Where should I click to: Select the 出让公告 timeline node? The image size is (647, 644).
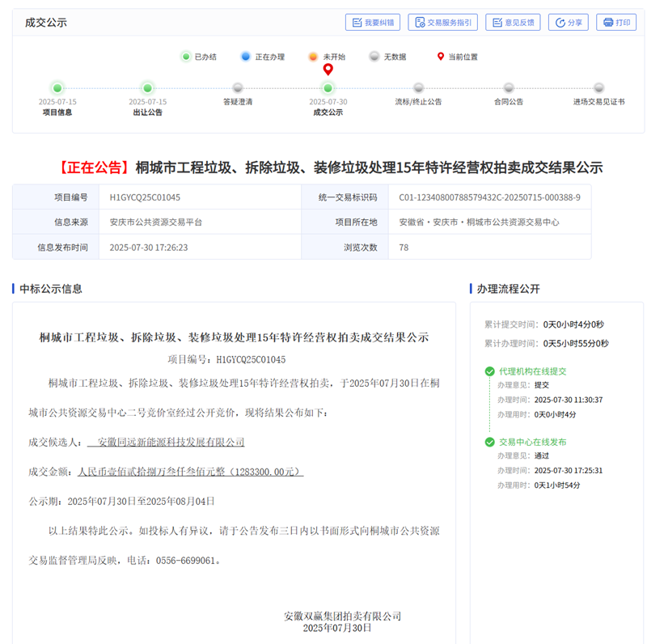point(147,88)
